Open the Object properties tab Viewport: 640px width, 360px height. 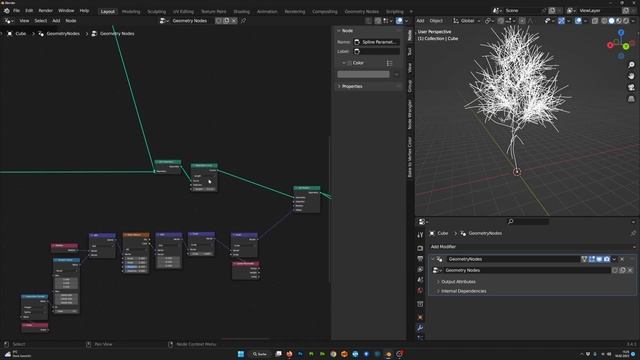(x=420, y=317)
